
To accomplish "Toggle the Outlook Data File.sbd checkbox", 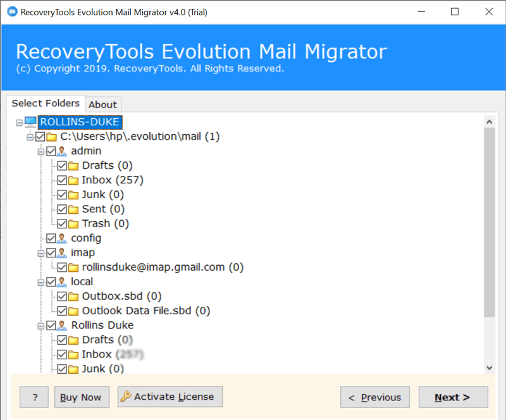I will 62,311.
